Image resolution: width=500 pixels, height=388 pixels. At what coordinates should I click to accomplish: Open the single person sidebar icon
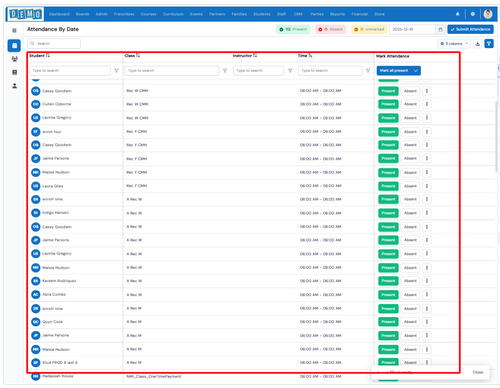coord(14,86)
